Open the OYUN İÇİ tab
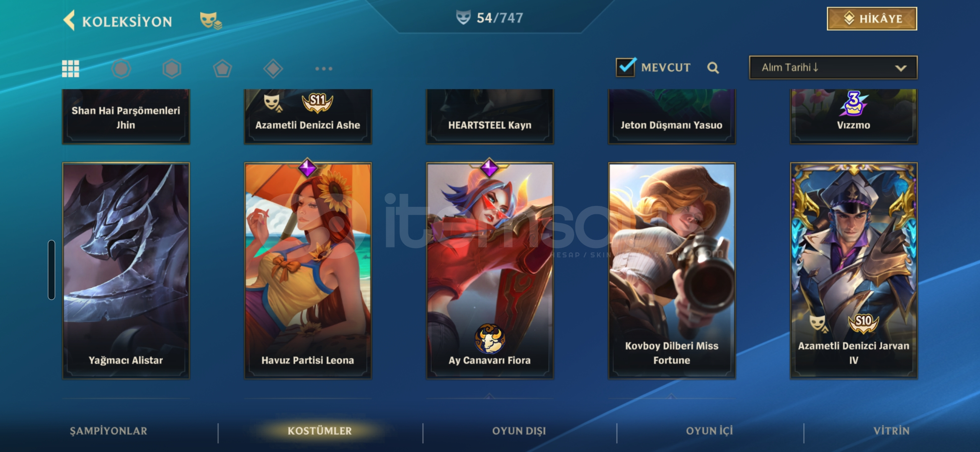980x452 pixels. 709,431
